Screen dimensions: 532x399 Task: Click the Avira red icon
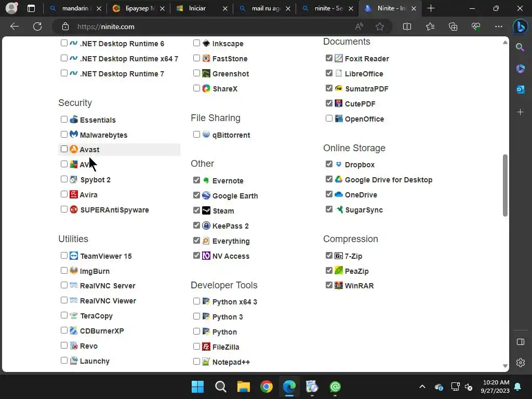74,194
